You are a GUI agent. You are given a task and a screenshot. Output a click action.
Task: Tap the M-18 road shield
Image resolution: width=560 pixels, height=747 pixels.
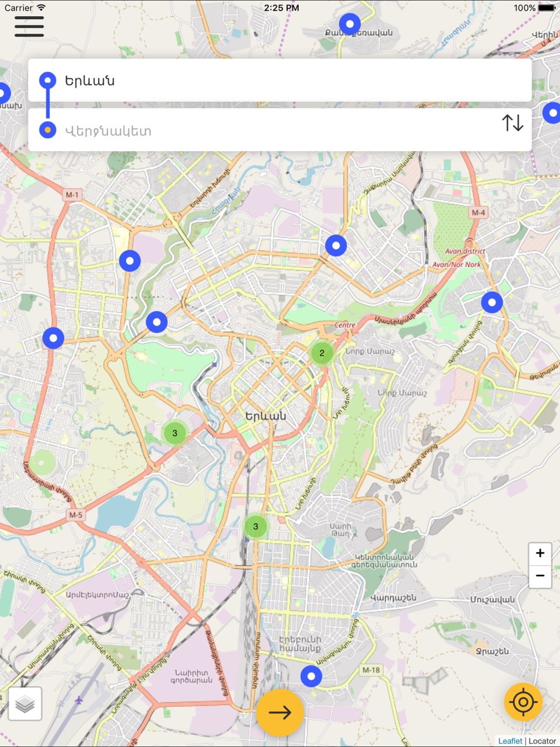pos(371,670)
